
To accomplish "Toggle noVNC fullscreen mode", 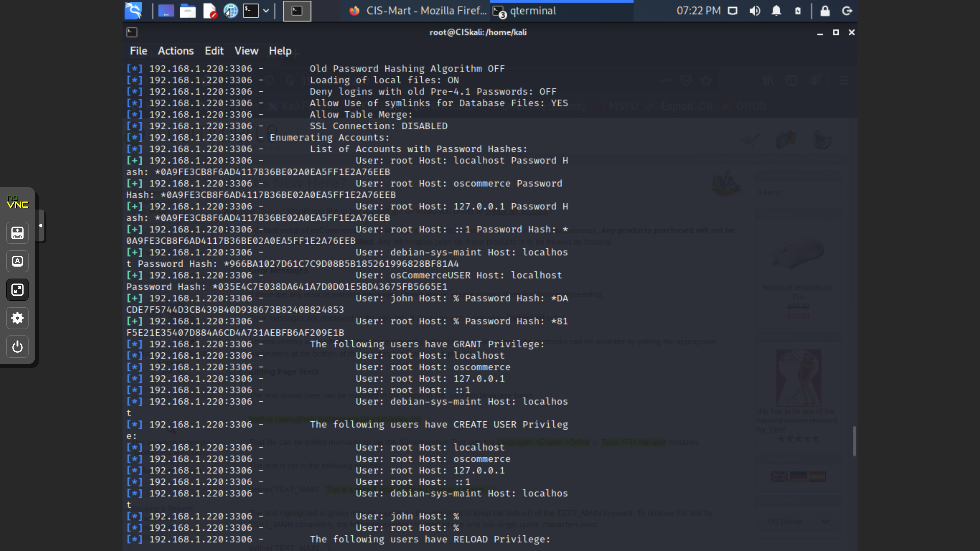I will [x=18, y=290].
